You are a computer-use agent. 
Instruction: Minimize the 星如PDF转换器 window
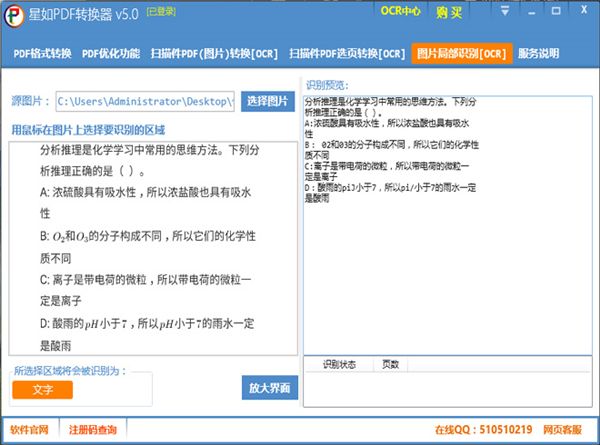[x=531, y=11]
